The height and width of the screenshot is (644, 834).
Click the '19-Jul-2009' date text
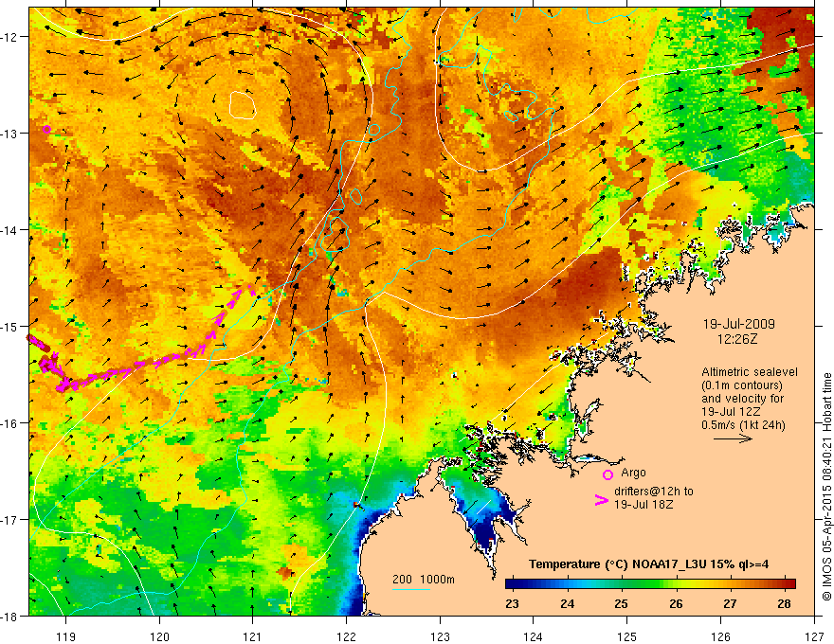pos(739,324)
